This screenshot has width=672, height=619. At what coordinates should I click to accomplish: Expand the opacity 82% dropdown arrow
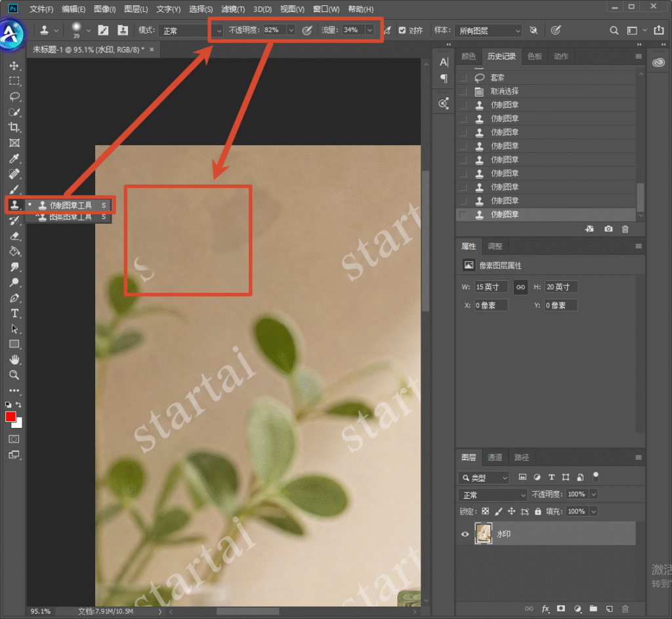291,30
